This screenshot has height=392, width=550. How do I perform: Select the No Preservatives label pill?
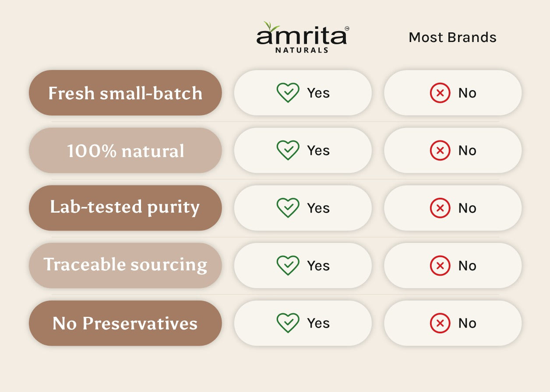125,323
